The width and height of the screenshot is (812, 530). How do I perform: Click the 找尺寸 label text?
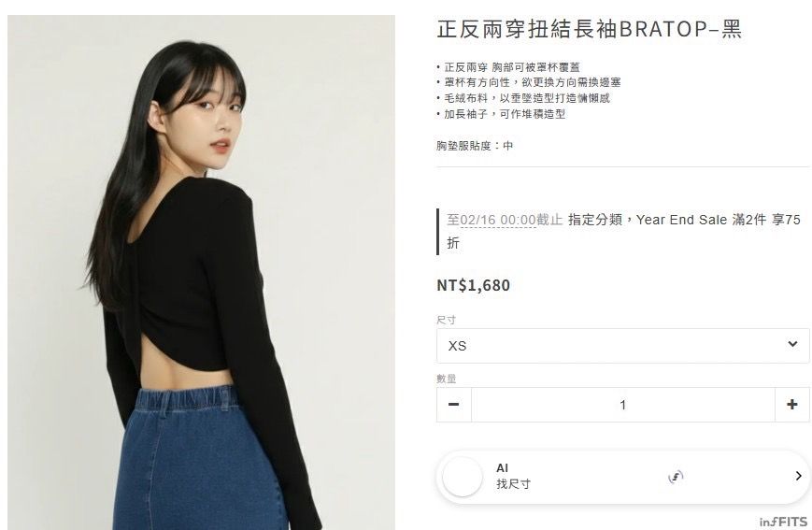coord(513,484)
